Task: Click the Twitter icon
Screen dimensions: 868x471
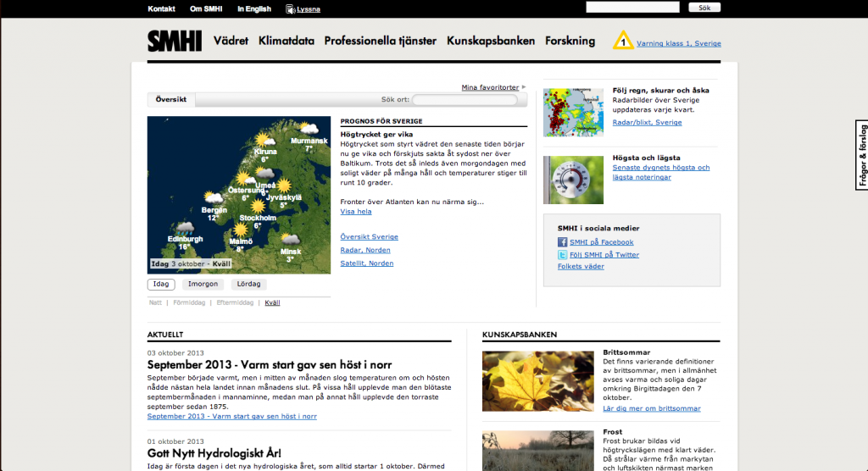Action: (x=563, y=255)
